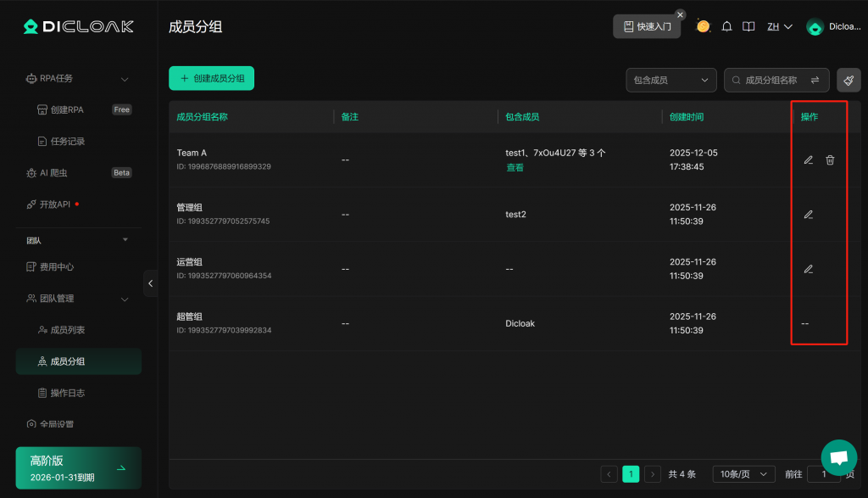Viewport: 868px width, 498px height.
Task: Collapse the sidebar with the arrow handle
Action: coord(151,283)
